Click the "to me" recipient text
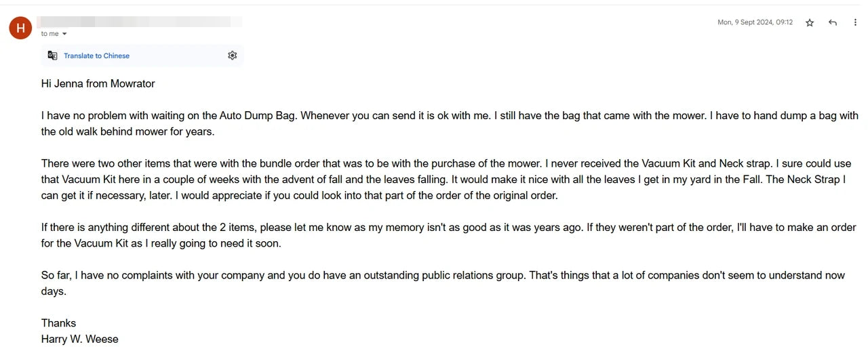The width and height of the screenshot is (868, 357). pyautogui.click(x=50, y=34)
